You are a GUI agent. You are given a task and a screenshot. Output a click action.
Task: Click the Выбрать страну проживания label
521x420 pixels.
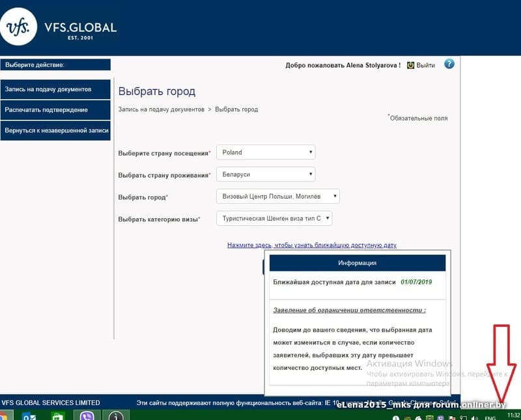(164, 175)
